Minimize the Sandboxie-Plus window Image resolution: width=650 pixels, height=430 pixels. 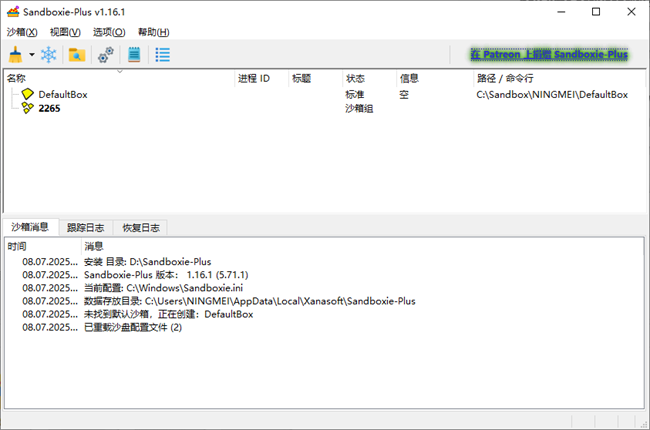[561, 12]
